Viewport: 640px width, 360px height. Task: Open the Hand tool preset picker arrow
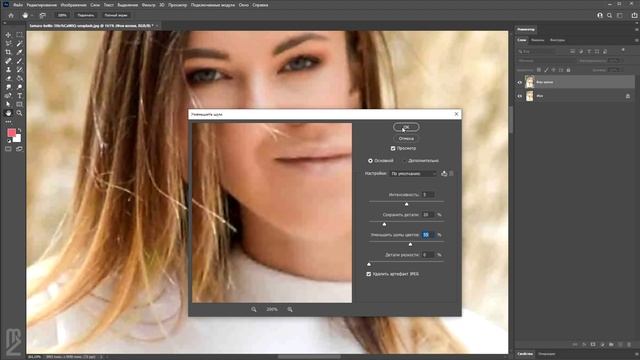point(32,16)
